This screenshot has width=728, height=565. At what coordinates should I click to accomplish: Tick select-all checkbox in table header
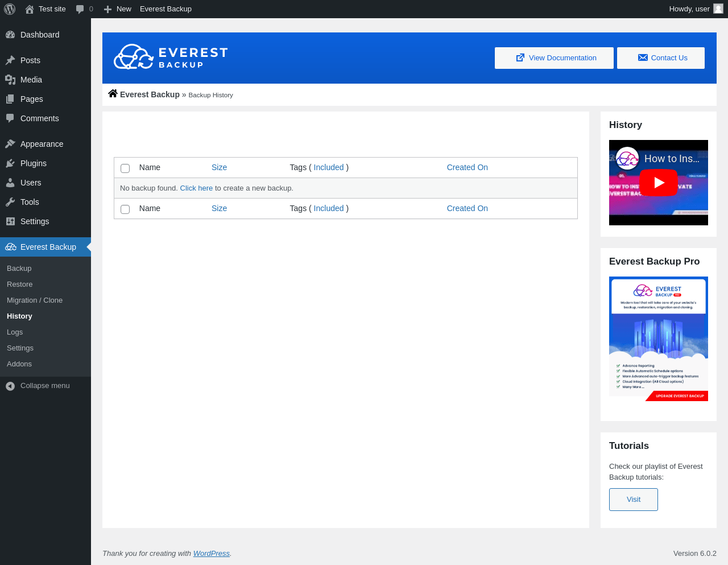125,168
